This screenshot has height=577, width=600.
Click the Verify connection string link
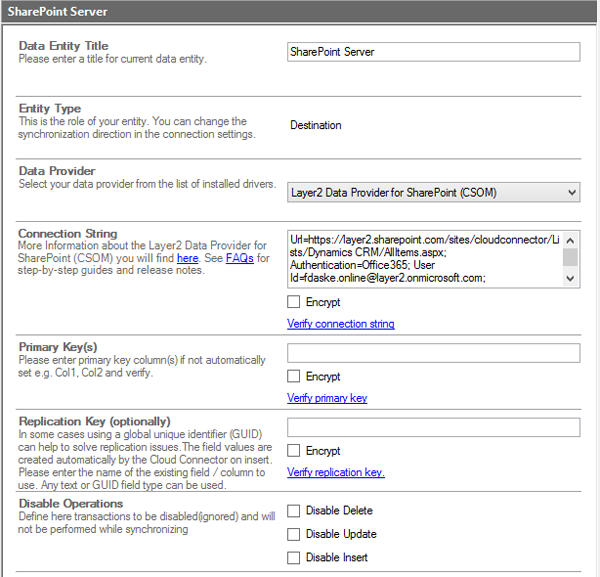click(340, 324)
